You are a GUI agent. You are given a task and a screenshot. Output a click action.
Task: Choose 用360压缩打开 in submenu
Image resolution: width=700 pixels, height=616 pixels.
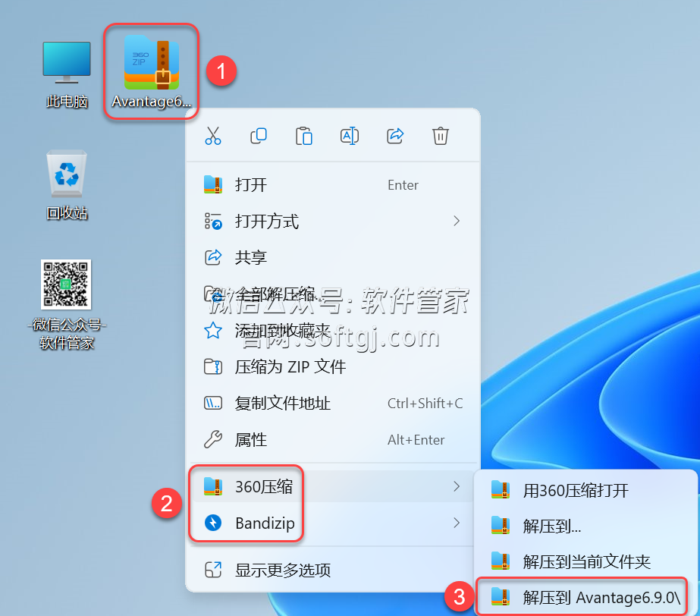coord(586,491)
